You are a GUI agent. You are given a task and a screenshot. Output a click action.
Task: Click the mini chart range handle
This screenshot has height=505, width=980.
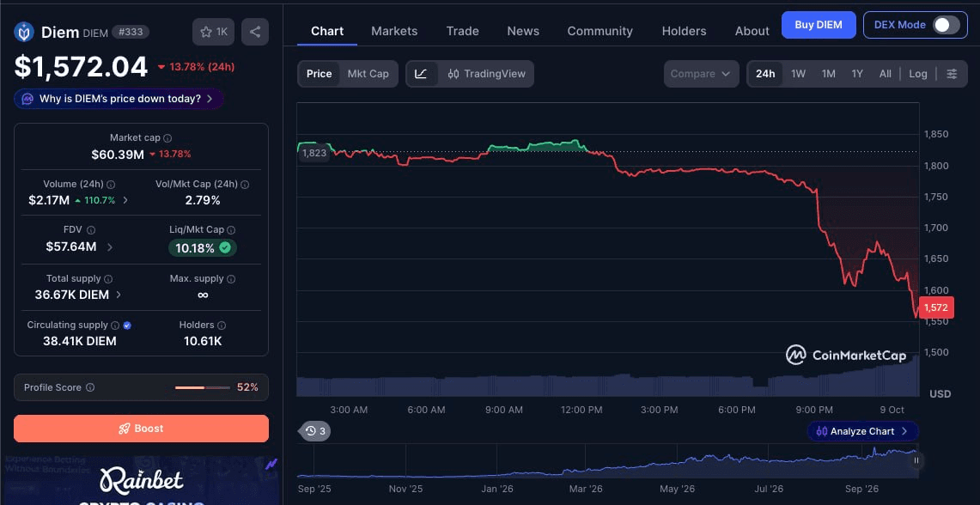click(x=916, y=460)
